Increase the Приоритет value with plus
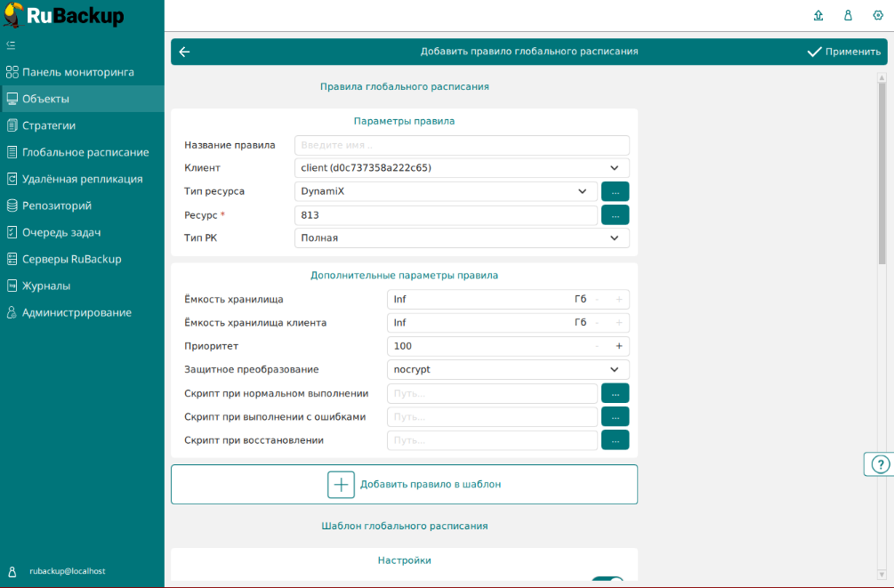This screenshot has height=588, width=894. pyautogui.click(x=619, y=346)
